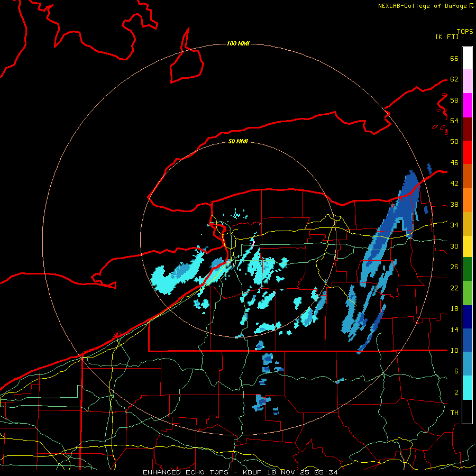This screenshot has height=476, width=476.
Task: Click legend value "22"
Action: coord(454,288)
